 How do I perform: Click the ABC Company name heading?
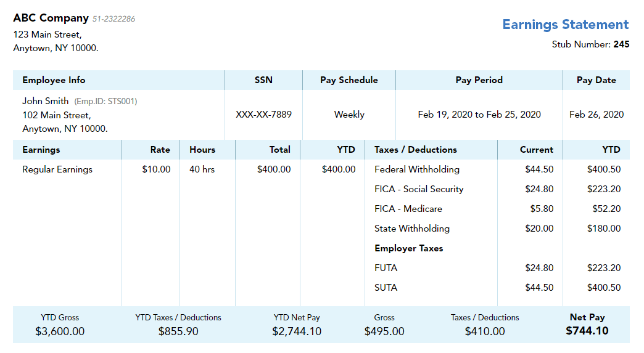pyautogui.click(x=51, y=18)
